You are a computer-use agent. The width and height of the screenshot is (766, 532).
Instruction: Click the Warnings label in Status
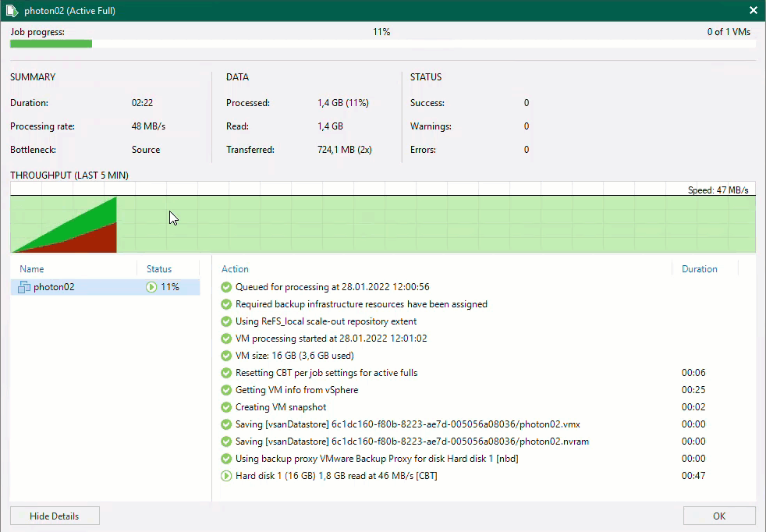[x=431, y=126]
